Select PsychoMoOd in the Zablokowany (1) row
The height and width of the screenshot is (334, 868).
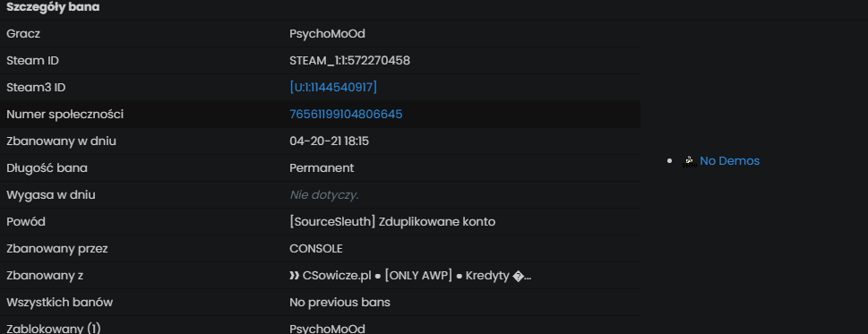327,329
